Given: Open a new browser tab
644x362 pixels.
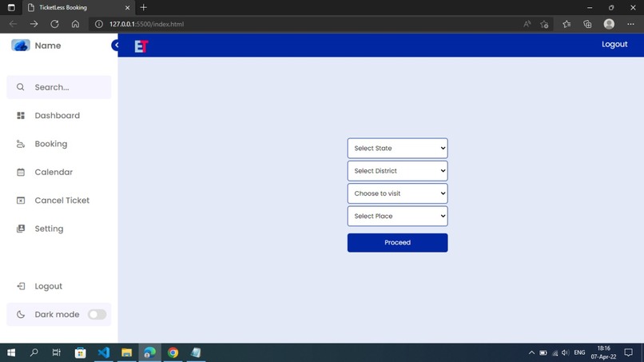Looking at the screenshot, I should click(143, 7).
